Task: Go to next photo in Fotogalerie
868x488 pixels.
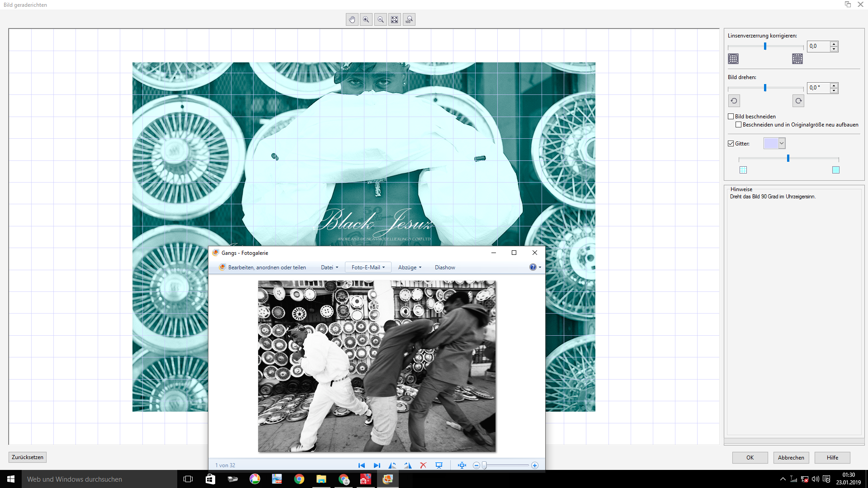Action: [x=377, y=465]
